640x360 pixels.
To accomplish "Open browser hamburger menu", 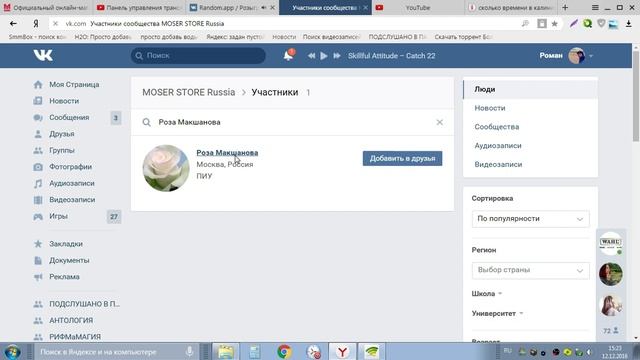I will click(596, 8).
